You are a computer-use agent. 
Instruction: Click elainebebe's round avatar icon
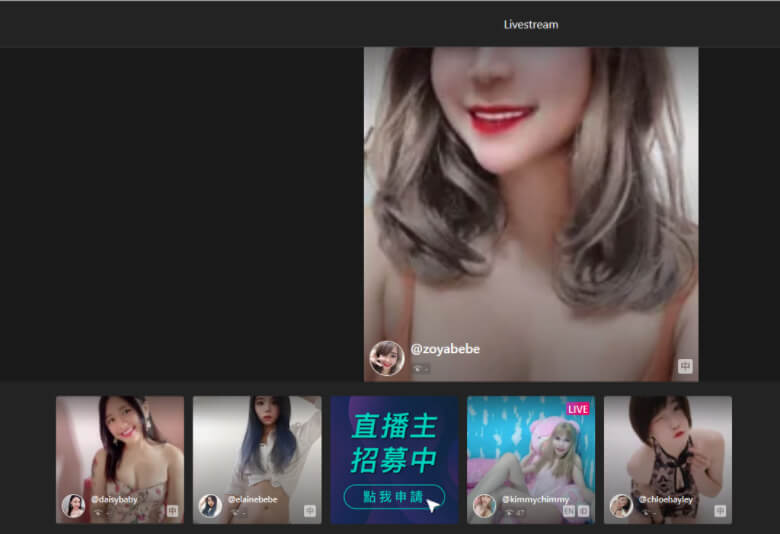point(210,505)
